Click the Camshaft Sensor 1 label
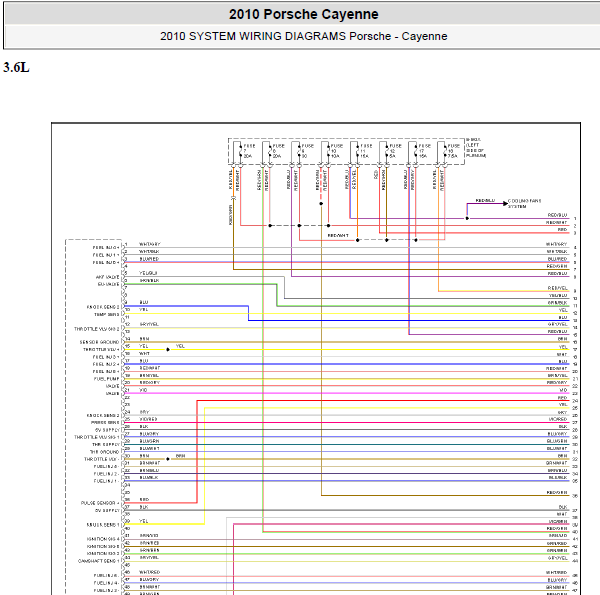 coord(99,561)
